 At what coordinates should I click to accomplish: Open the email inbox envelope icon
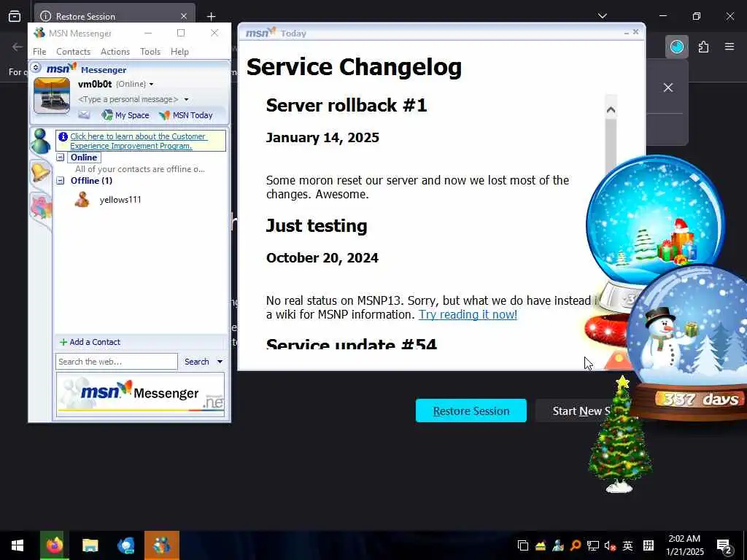click(x=84, y=114)
